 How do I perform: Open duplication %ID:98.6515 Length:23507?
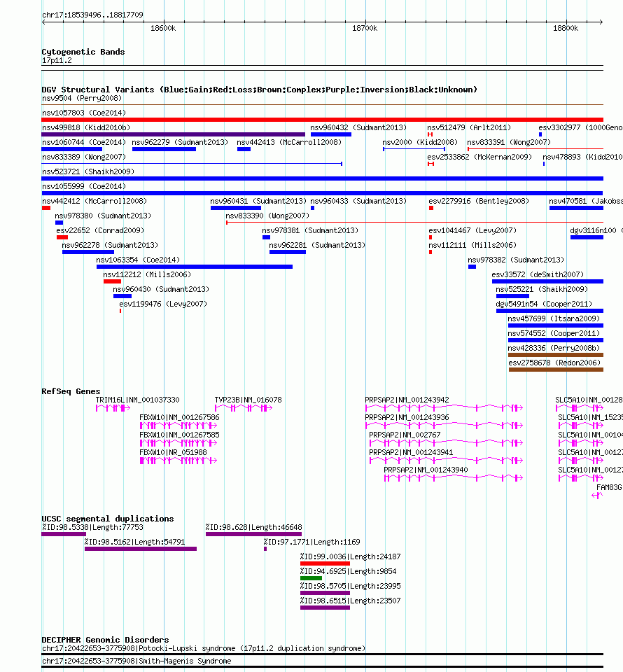325,608
